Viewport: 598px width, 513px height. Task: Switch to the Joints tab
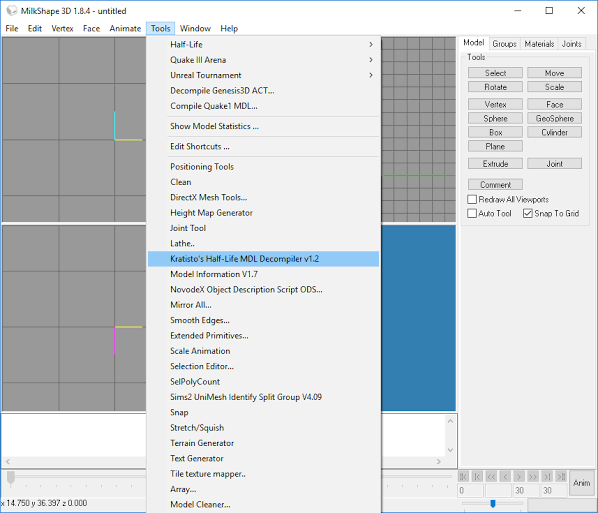(x=571, y=44)
